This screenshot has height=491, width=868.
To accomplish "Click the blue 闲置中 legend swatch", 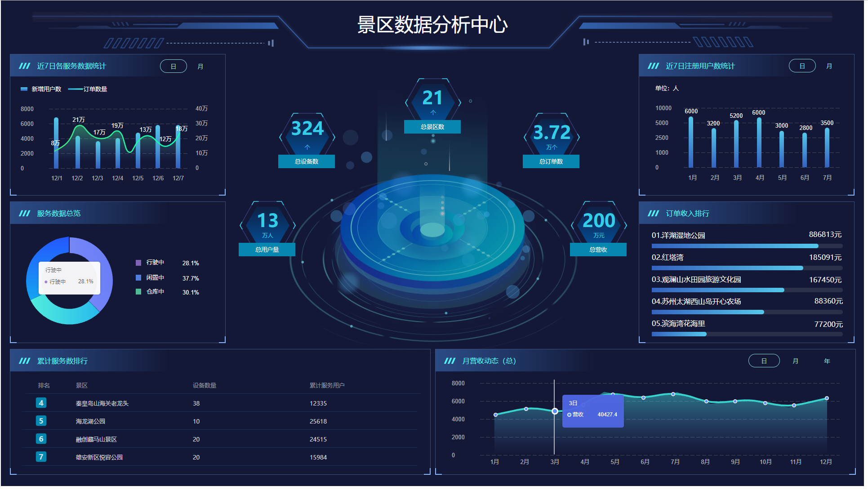I will 138,278.
